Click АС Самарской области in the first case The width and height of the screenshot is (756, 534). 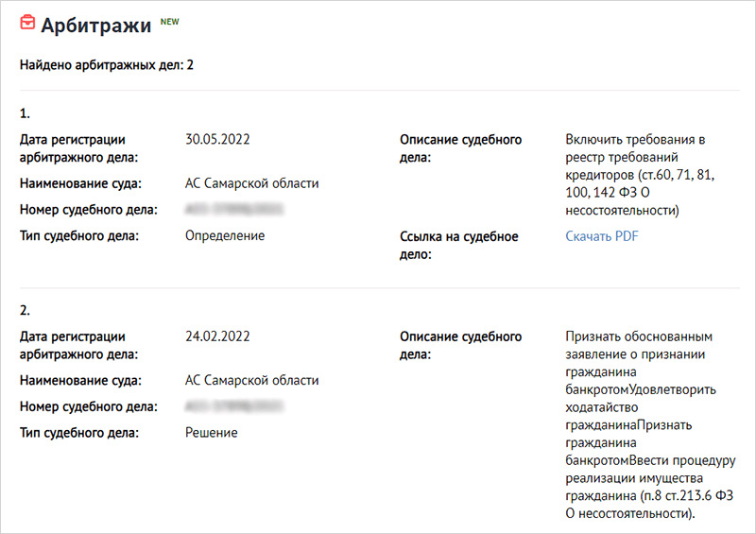(252, 183)
